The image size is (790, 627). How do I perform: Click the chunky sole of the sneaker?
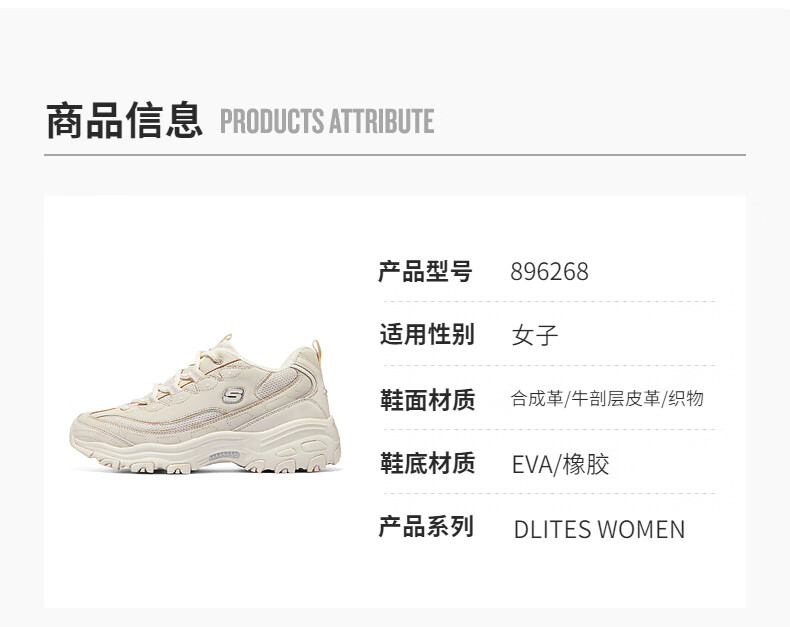point(212,449)
